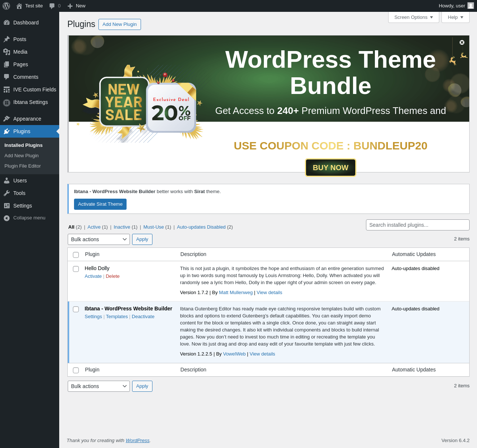Filter the list by Inactive plugins
The width and height of the screenshot is (477, 448).
122,227
